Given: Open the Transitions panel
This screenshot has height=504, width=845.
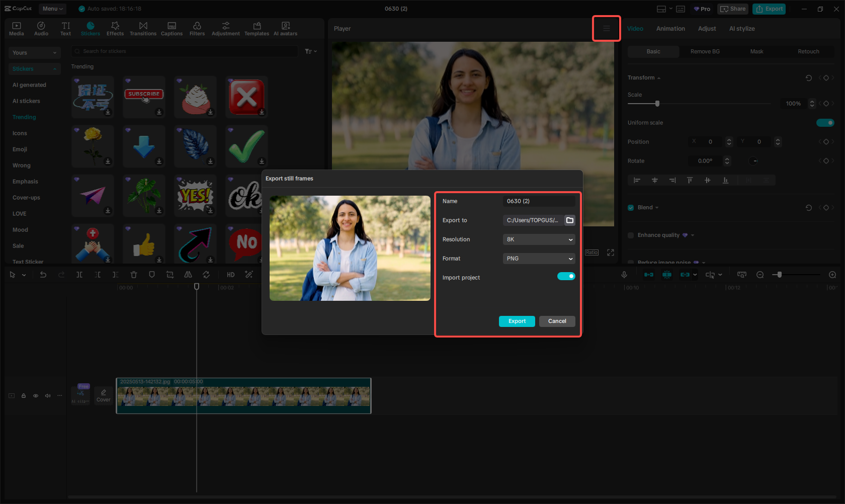Looking at the screenshot, I should coord(143,29).
